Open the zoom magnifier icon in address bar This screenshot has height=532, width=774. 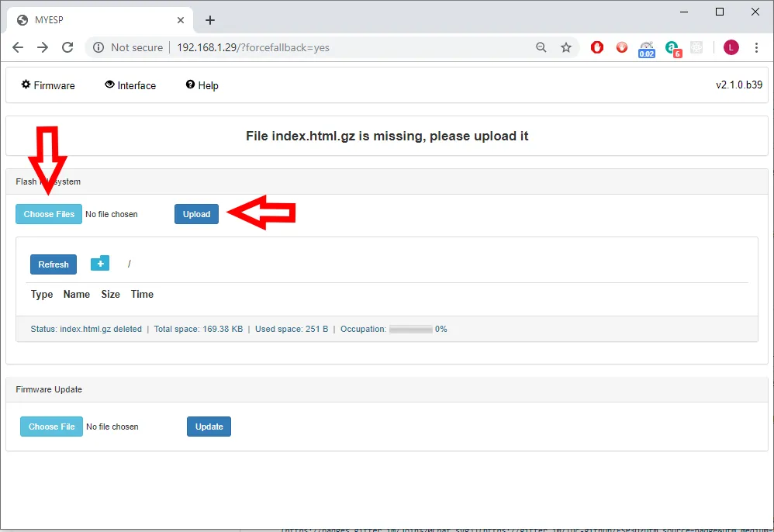click(x=541, y=47)
